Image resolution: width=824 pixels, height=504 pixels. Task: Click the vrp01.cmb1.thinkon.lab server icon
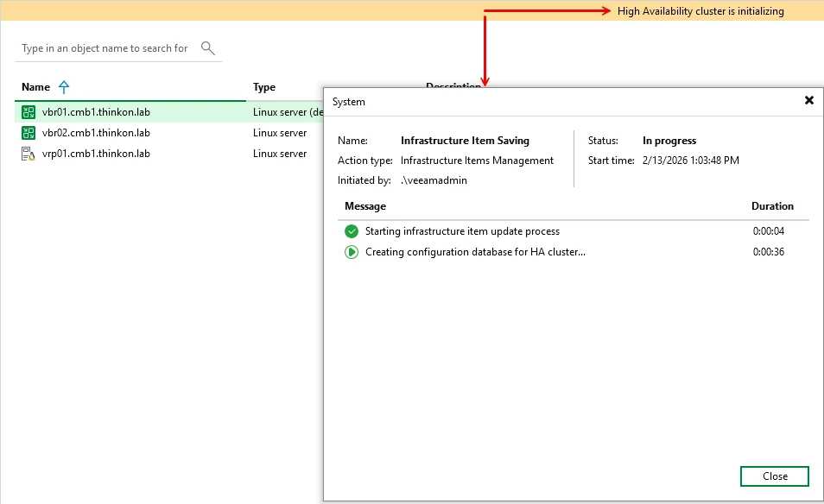[29, 154]
